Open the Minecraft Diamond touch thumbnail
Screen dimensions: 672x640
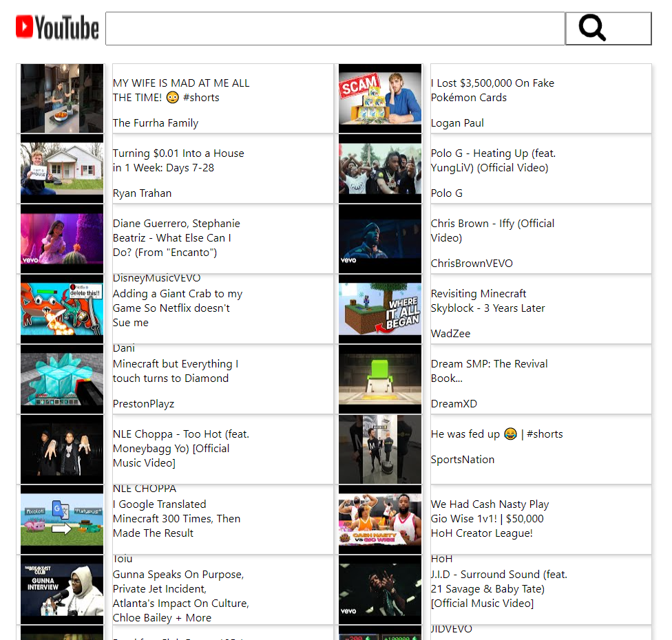tap(62, 380)
